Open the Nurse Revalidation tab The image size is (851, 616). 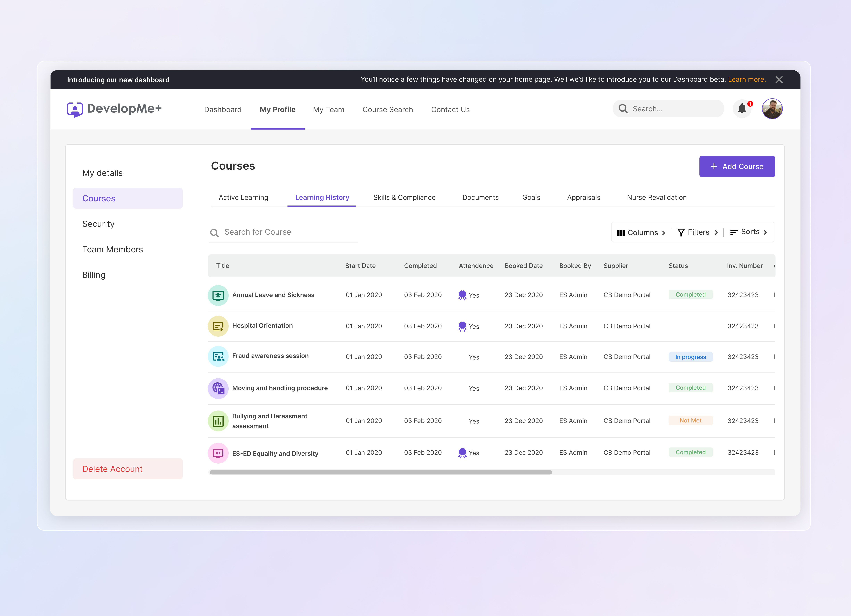[657, 197]
